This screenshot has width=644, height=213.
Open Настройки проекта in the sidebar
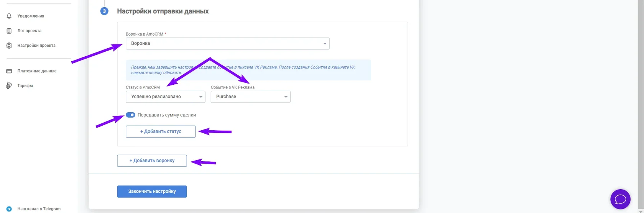click(x=36, y=46)
